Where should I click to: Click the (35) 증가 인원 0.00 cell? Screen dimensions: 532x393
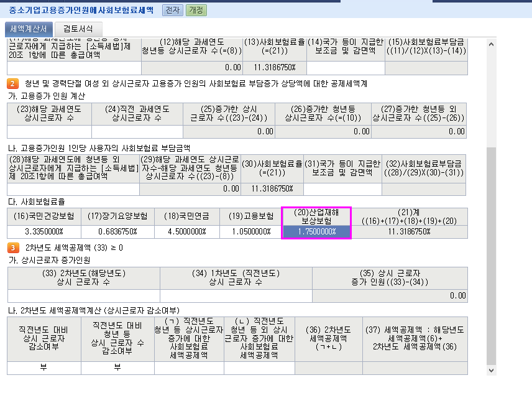[x=390, y=296]
